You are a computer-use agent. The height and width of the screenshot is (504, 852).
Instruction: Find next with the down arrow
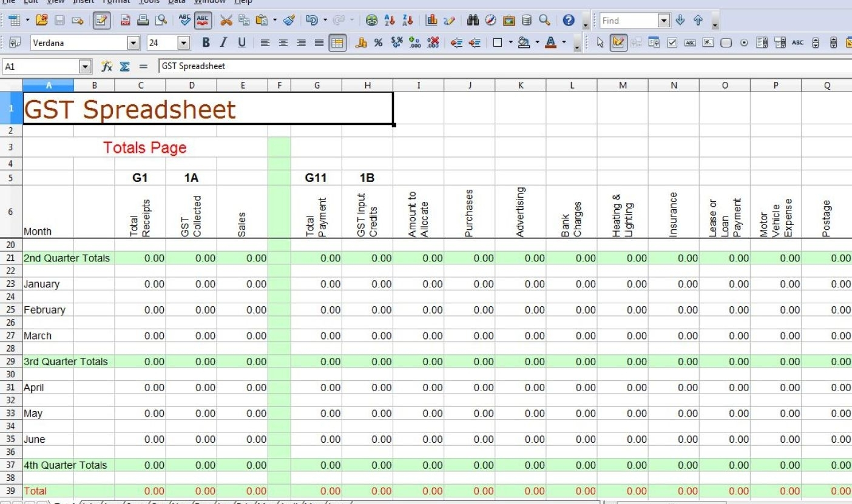point(680,21)
